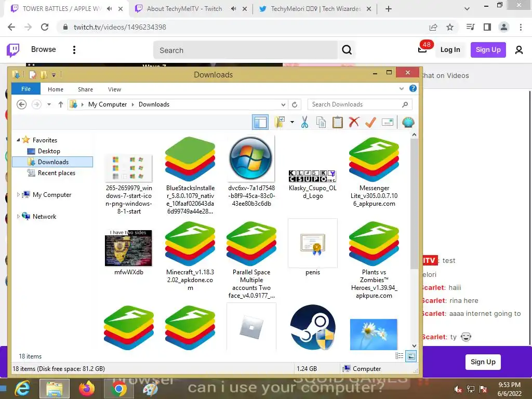Click the Search Downloads field
The image size is (532, 399).
tap(360, 104)
